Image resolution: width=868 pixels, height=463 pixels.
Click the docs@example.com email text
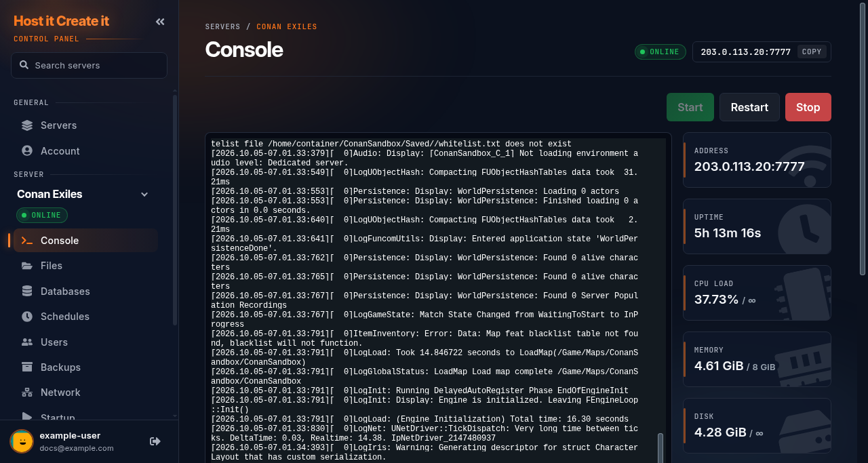click(77, 448)
